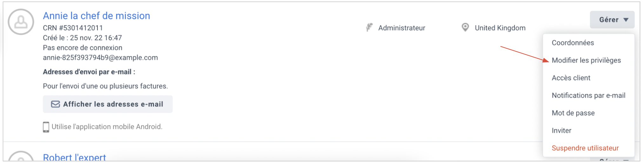Click Afficher les adresses e-mail button
This screenshot has height=165, width=644.
(108, 104)
